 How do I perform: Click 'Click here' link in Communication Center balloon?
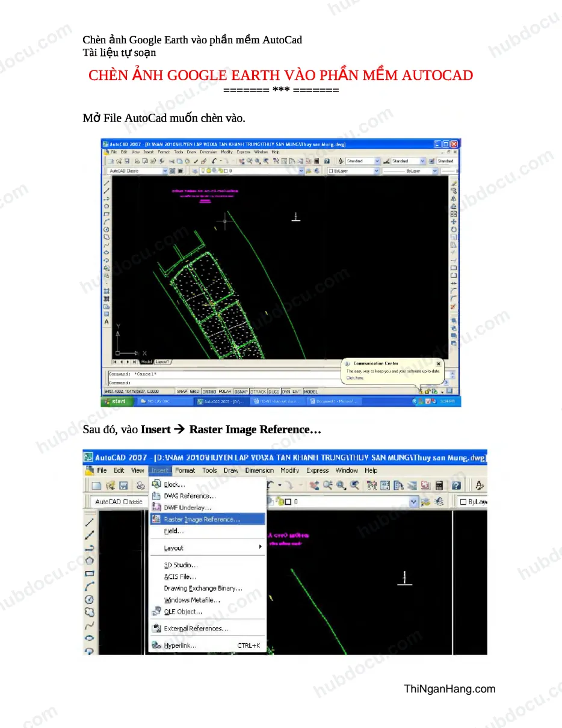tap(354, 378)
